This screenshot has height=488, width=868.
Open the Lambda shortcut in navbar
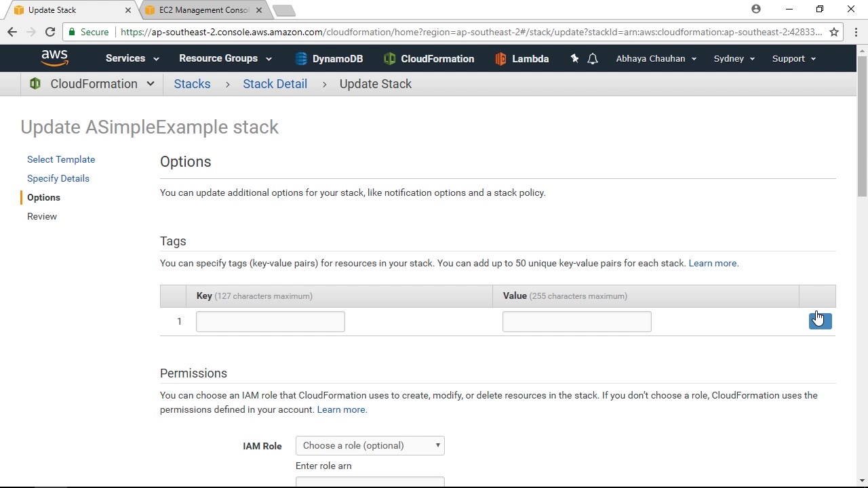521,59
